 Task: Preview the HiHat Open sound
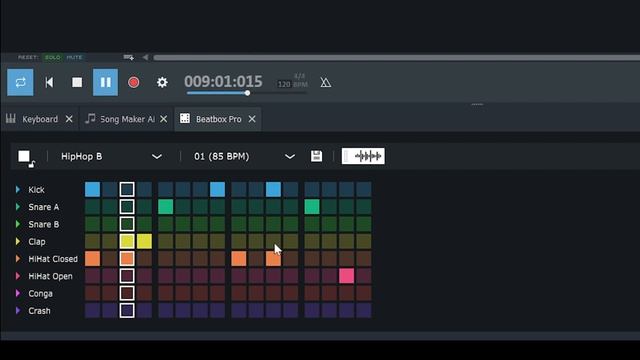pos(18,276)
